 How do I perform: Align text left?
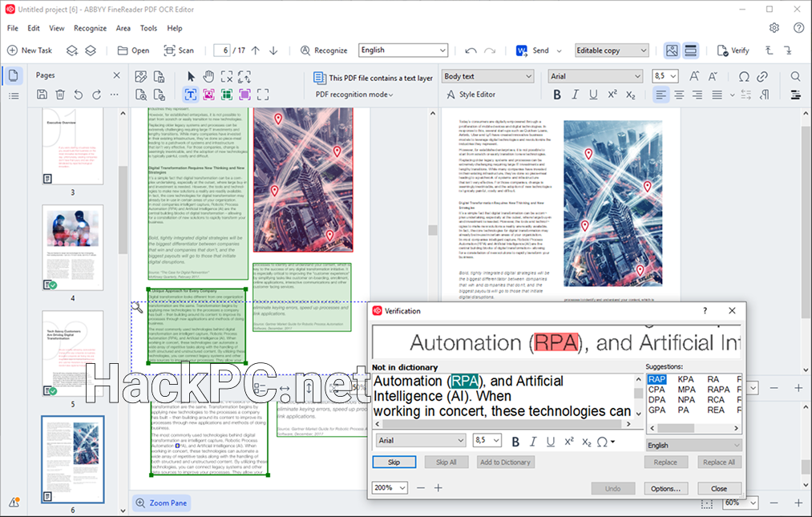661,95
